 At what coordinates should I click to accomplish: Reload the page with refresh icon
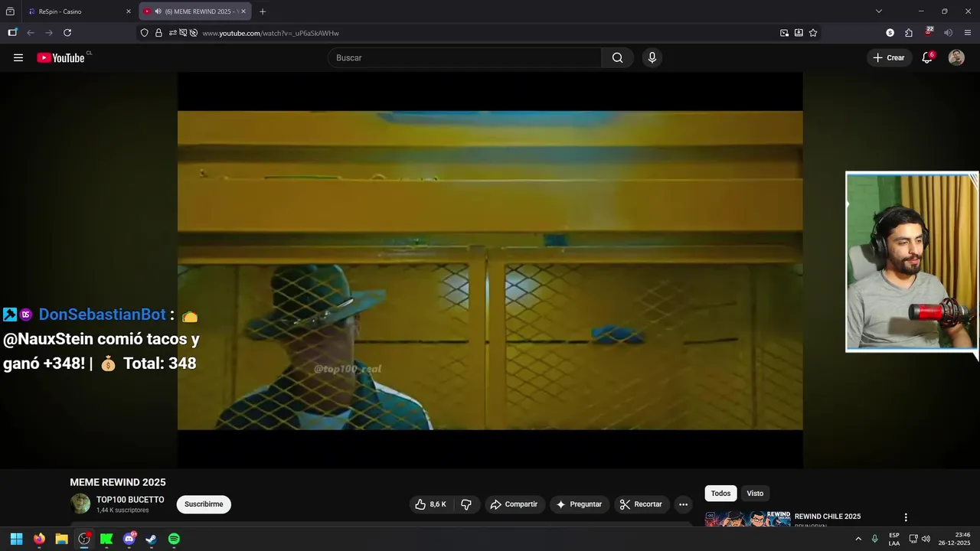(x=67, y=33)
